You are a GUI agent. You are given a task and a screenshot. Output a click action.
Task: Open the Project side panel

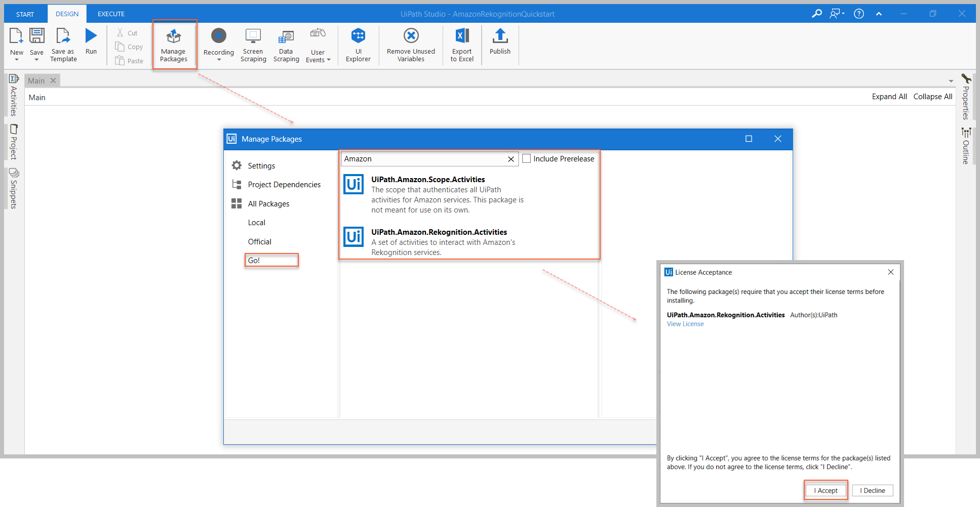(x=14, y=142)
